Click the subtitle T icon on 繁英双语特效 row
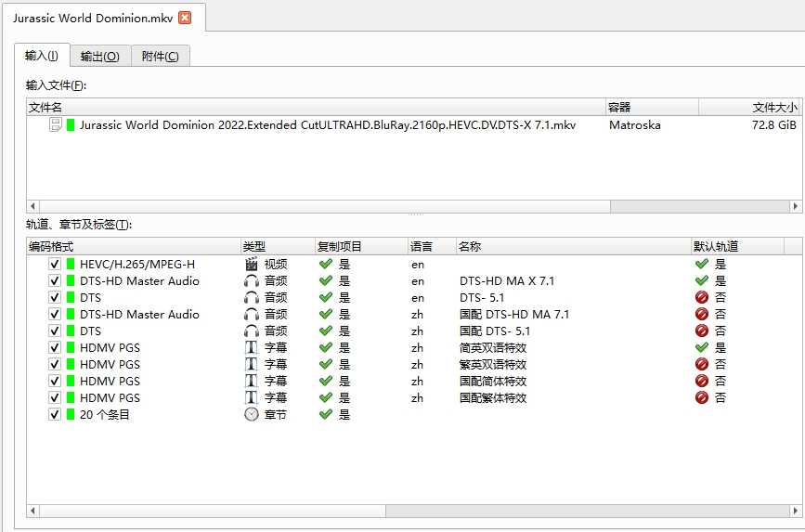 pyautogui.click(x=251, y=364)
